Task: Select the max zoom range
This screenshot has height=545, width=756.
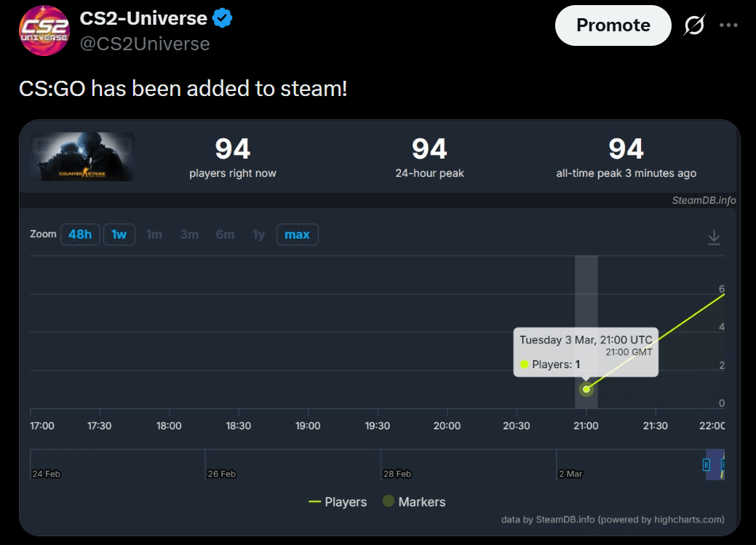Action: point(297,234)
